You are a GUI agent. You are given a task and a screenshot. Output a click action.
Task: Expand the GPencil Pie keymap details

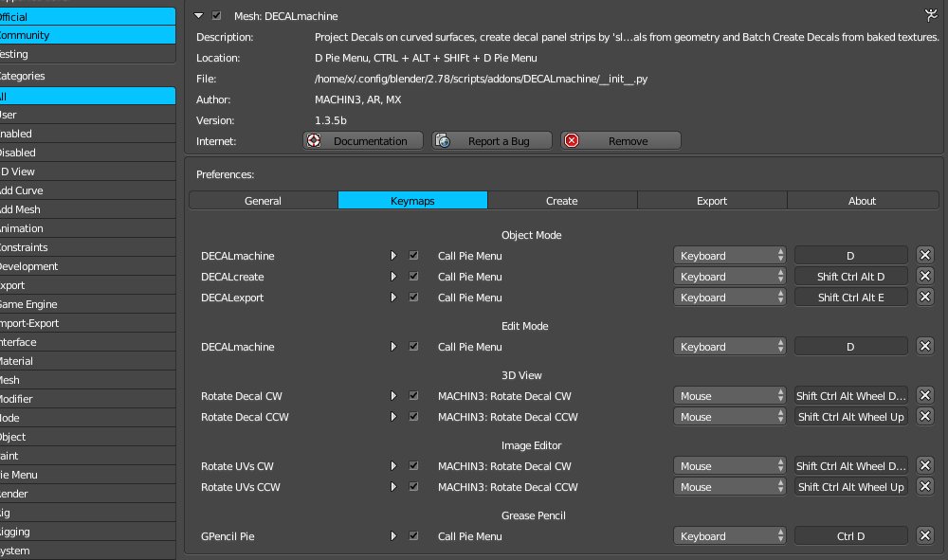[x=393, y=535]
